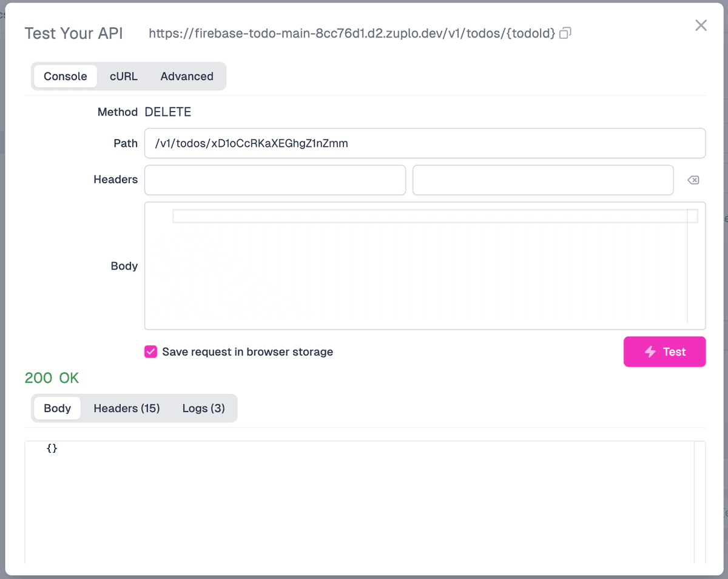The image size is (728, 579).
Task: Click the lightning bolt on the Test button
Action: click(650, 351)
